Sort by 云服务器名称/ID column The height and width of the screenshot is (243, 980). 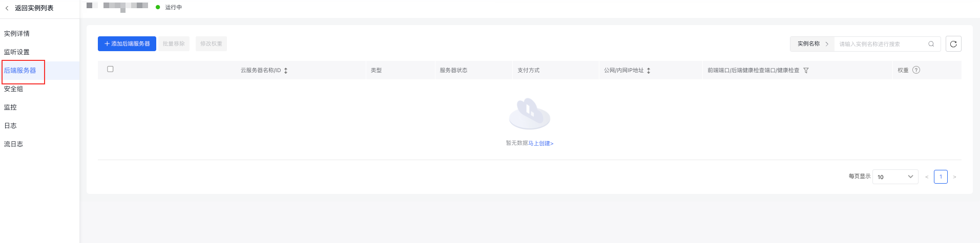click(x=286, y=71)
